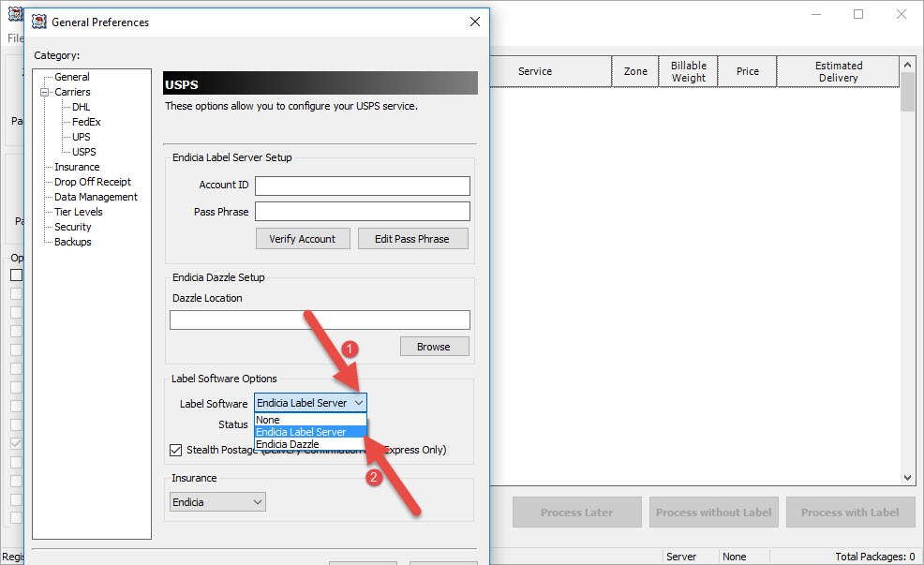Viewport: 924px width, 565px height.
Task: Minimize the main application window
Action: coord(816,14)
